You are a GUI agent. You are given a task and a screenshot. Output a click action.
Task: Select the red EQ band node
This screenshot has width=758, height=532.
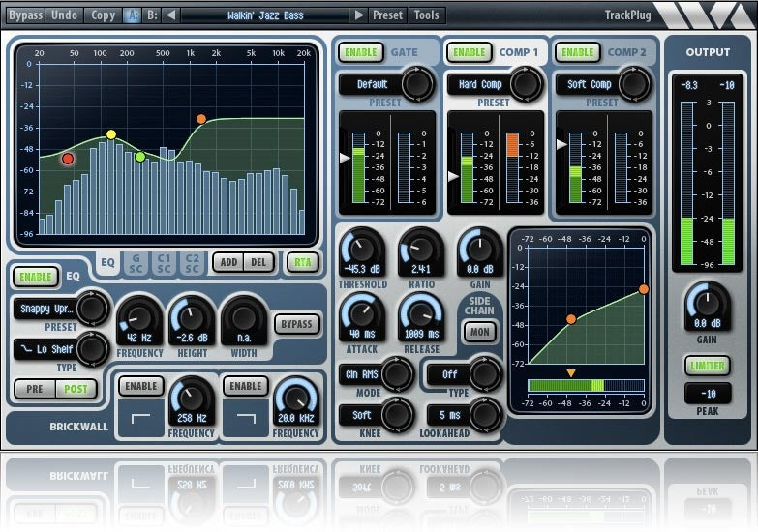[x=68, y=159]
